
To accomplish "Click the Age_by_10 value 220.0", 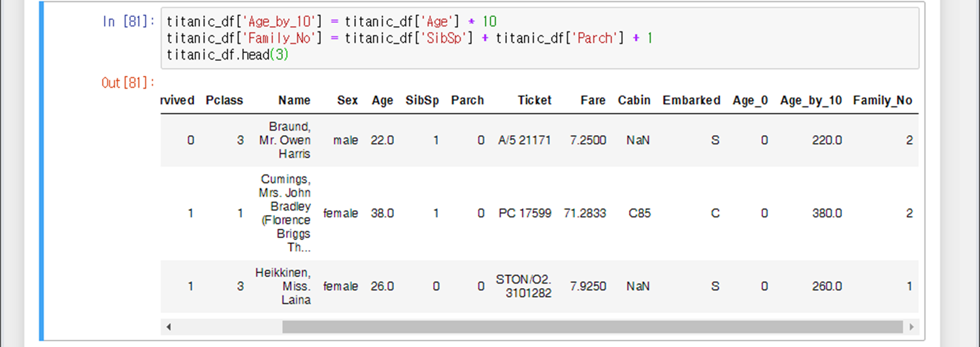I will pyautogui.click(x=827, y=140).
